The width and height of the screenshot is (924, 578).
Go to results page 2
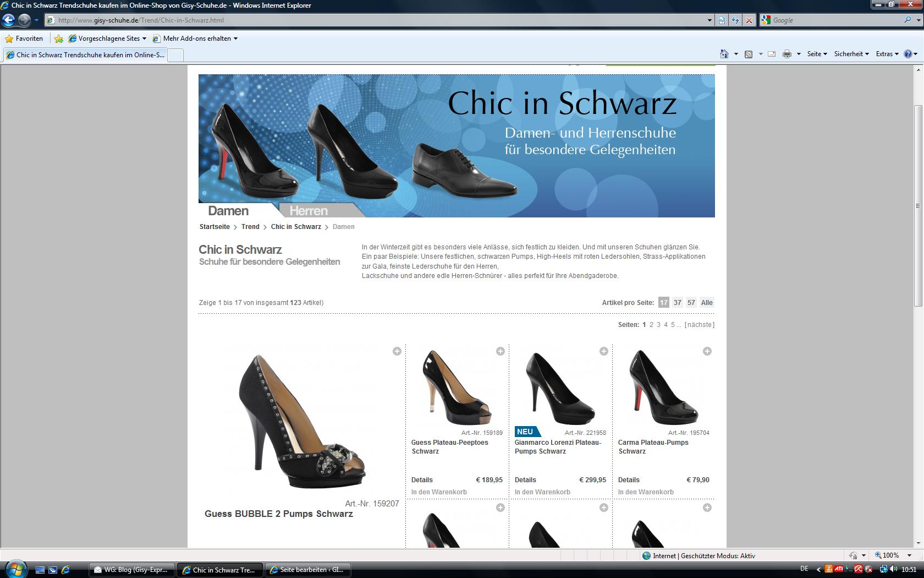coord(651,325)
